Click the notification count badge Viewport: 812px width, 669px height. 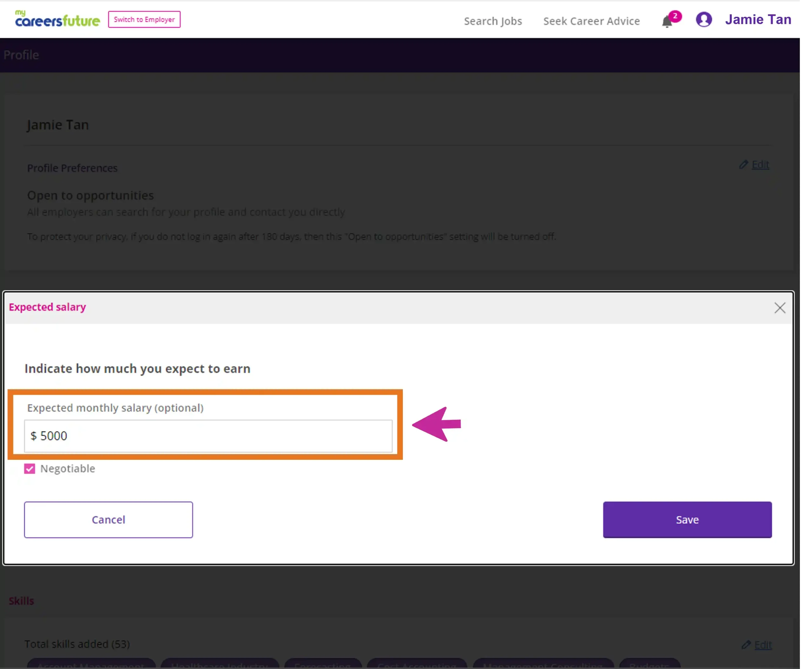[675, 16]
